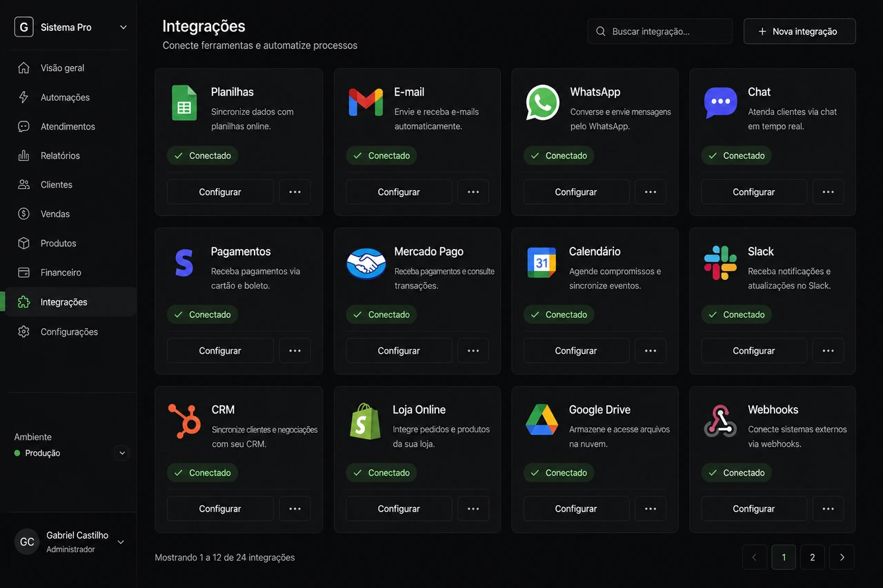Viewport: 883px width, 588px height.
Task: Click the GC user avatar
Action: coord(27,542)
